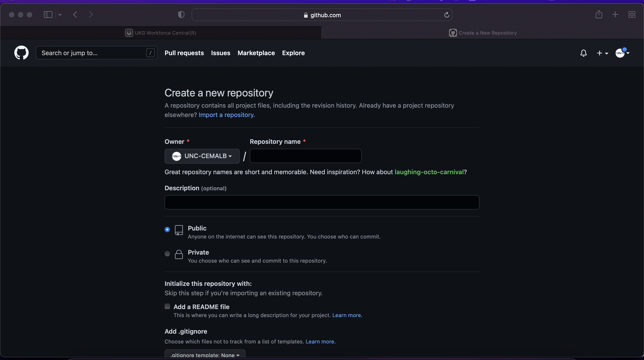The image size is (644, 360).
Task: Open Pull requests in the nav bar
Action: click(x=184, y=53)
